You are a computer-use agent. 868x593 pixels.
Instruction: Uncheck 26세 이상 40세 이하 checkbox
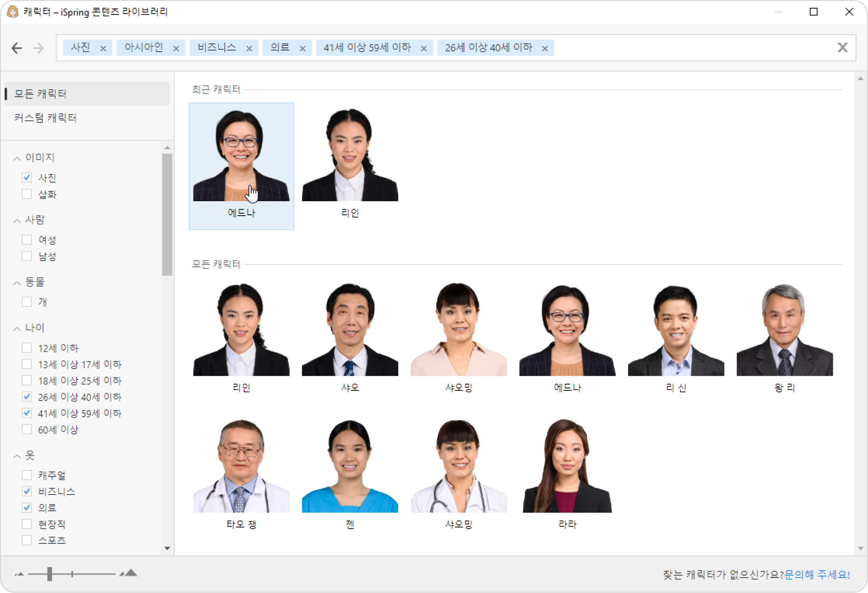[27, 397]
